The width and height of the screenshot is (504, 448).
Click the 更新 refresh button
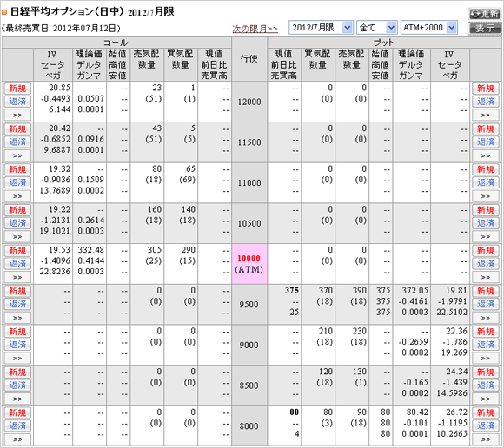tap(484, 14)
